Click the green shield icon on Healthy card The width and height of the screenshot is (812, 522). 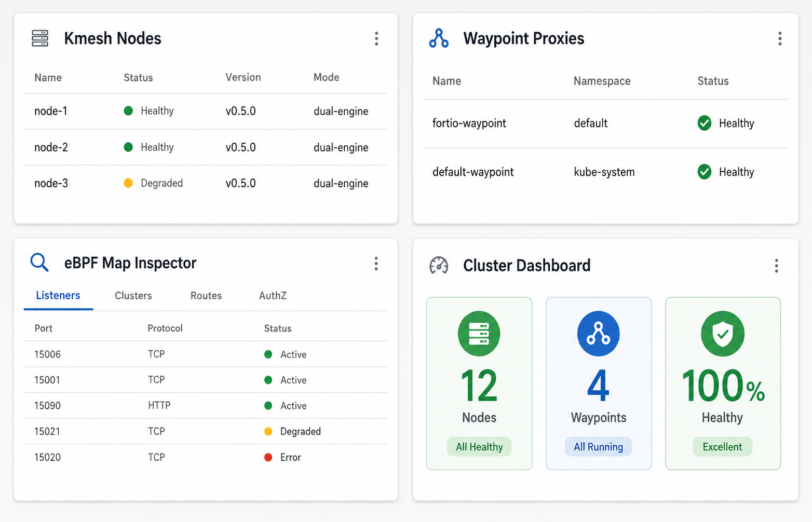pyautogui.click(x=723, y=334)
